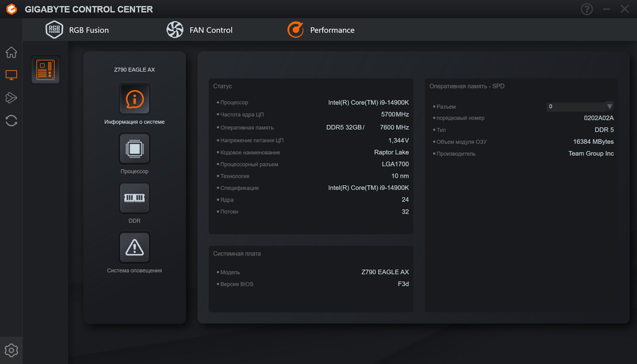Click the Разъем slot value field showing 0
The height and width of the screenshot is (364, 637).
(x=576, y=106)
